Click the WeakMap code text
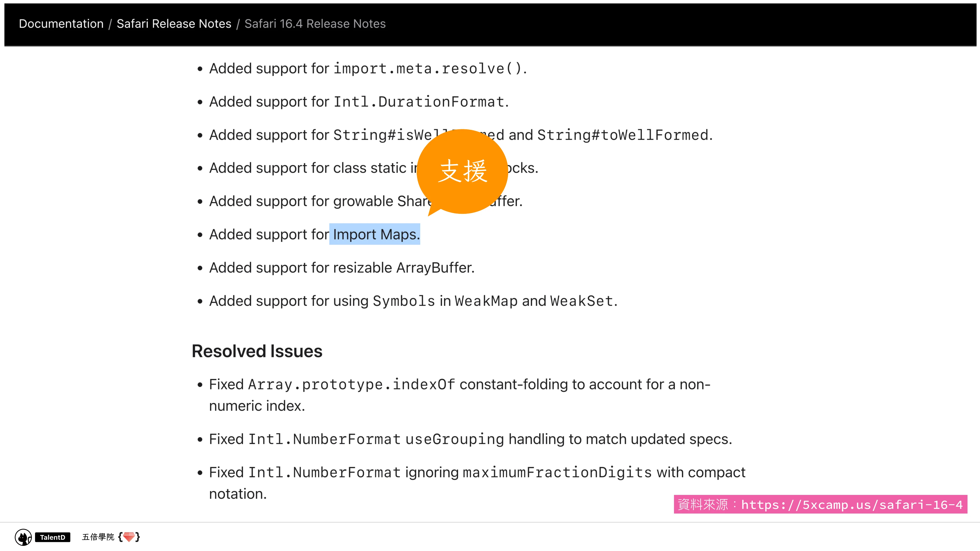This screenshot has height=551, width=980. pyautogui.click(x=486, y=301)
